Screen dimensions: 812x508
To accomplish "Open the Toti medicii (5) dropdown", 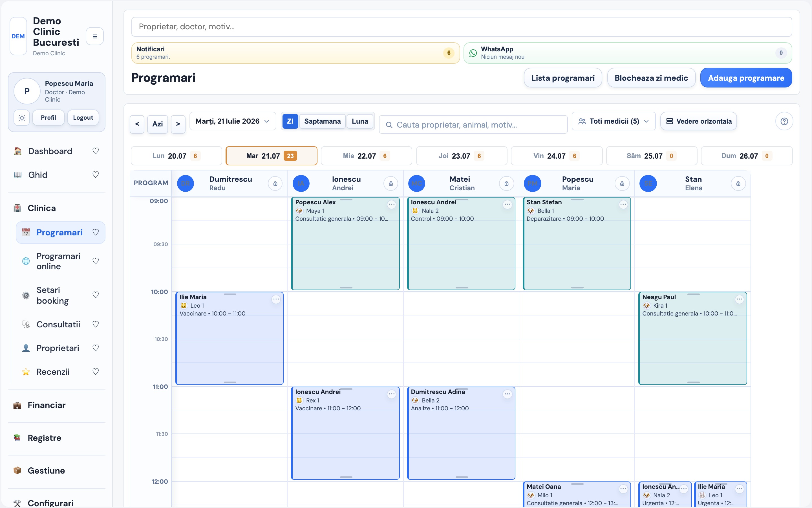I will (613, 121).
